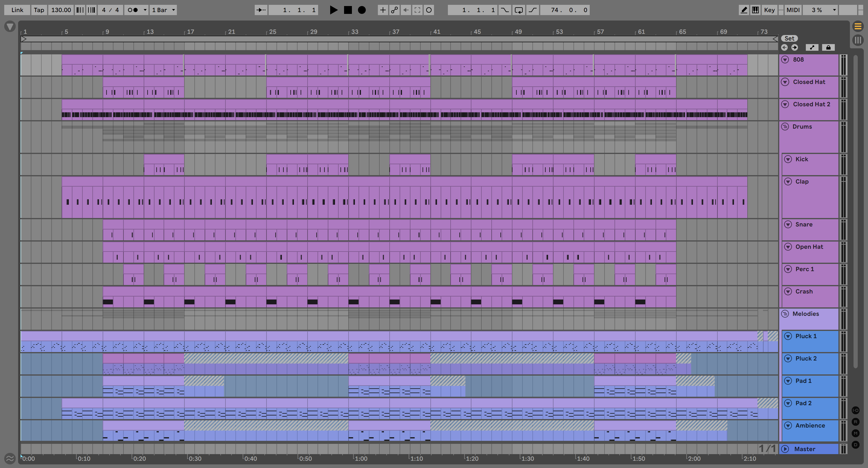Screen dimensions: 868x468
Task: Click the 130.00 tempo field
Action: [x=61, y=10]
